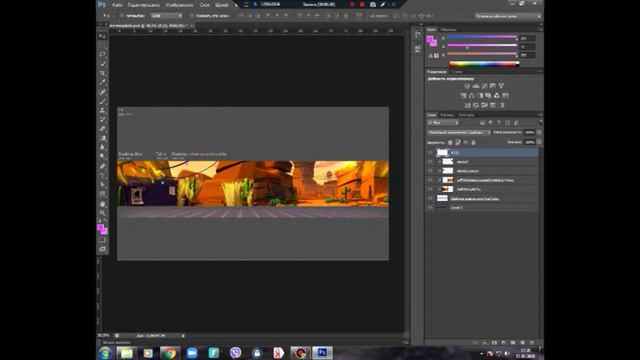640x360 pixels.
Task: Toggle eye of third layer row
Action: pyautogui.click(x=430, y=171)
